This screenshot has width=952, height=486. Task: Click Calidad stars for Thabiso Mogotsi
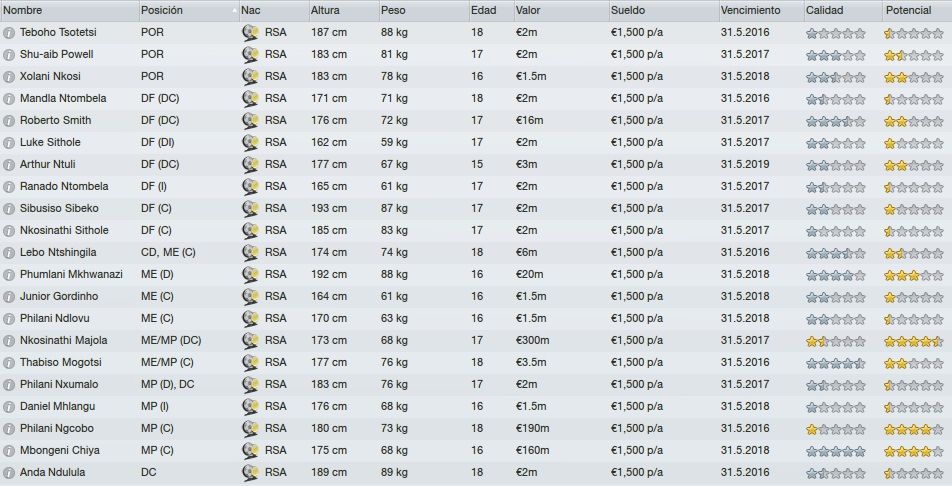(x=835, y=363)
